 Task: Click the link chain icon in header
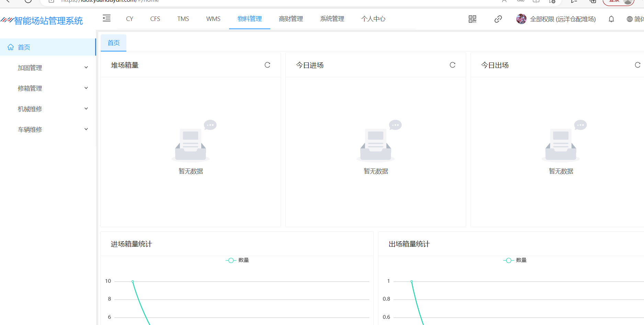click(498, 19)
